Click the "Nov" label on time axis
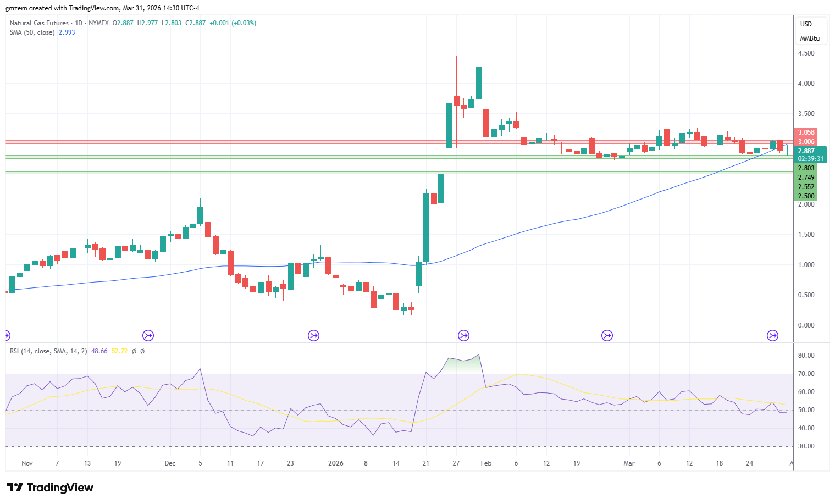The height and width of the screenshot is (504, 835). coord(27,463)
